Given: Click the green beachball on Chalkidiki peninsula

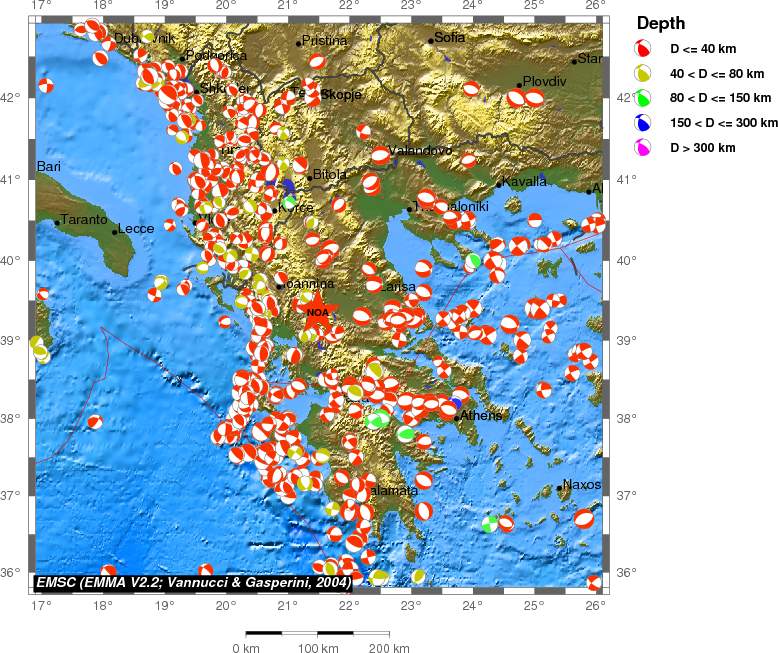Looking at the screenshot, I should 473,261.
